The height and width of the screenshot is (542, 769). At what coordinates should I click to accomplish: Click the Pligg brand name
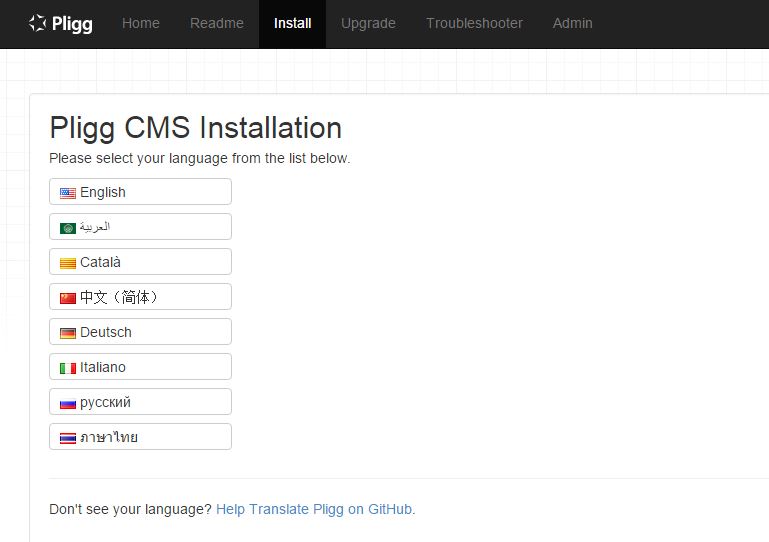click(x=72, y=24)
